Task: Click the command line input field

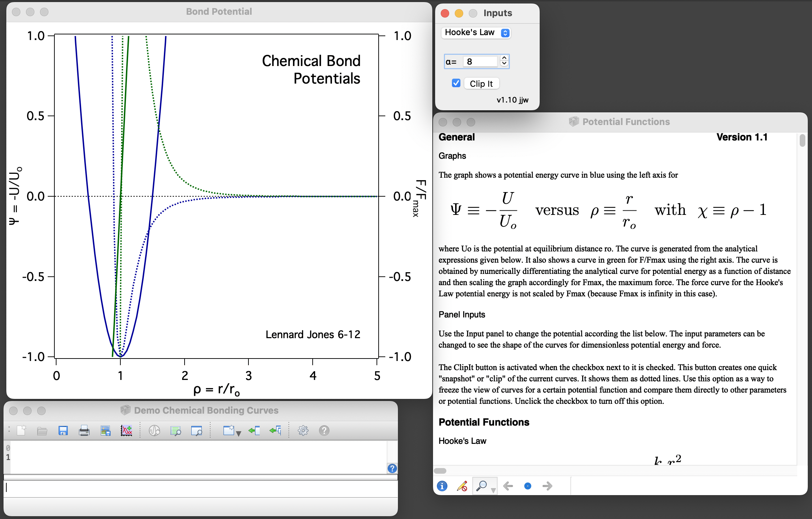Action: click(x=201, y=488)
